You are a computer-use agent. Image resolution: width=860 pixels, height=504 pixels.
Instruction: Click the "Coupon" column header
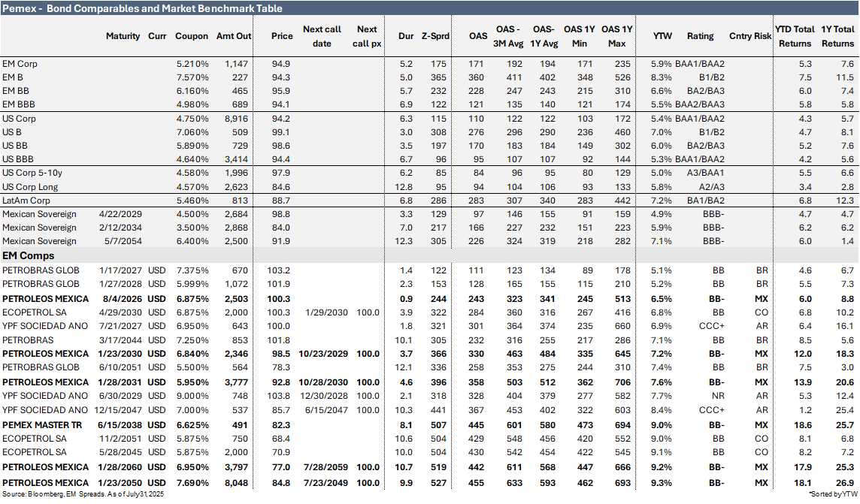[192, 36]
